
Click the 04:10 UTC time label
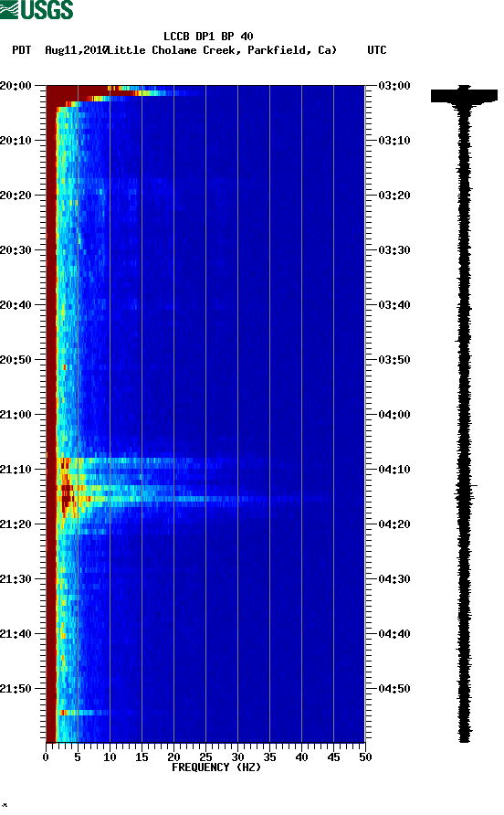(394, 470)
